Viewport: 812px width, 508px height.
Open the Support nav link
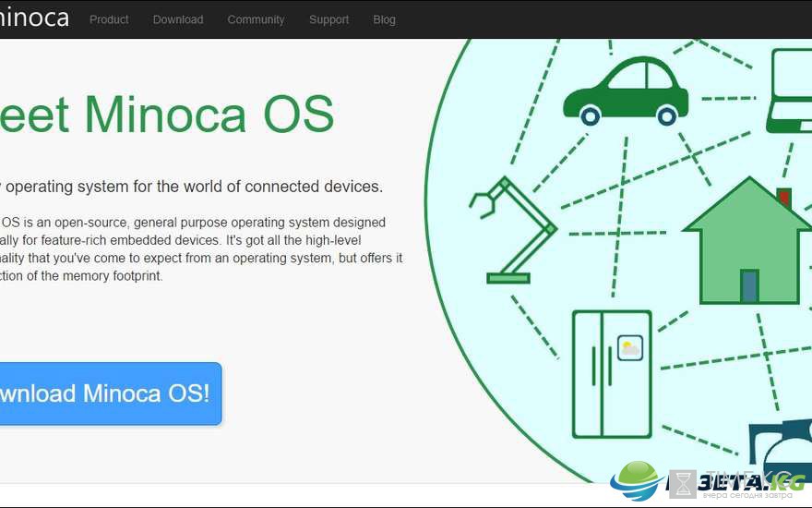pos(328,19)
